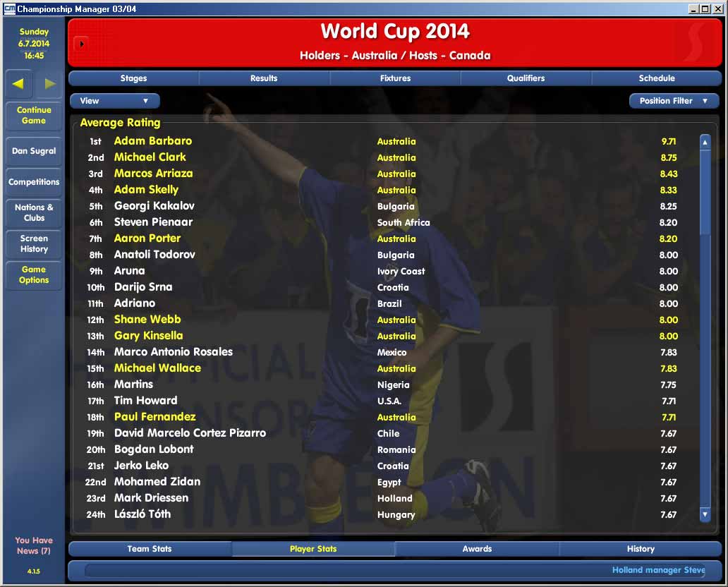Select player Shane Webb
The image size is (728, 587).
(x=147, y=320)
